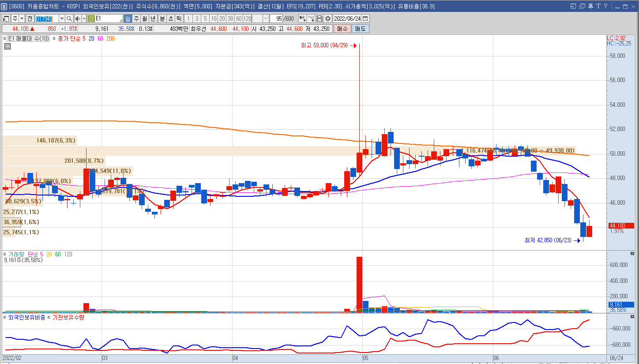639x364 pixels.
Task: Click the 201,580(8.7%) volume profile bar
Action: click(53, 161)
